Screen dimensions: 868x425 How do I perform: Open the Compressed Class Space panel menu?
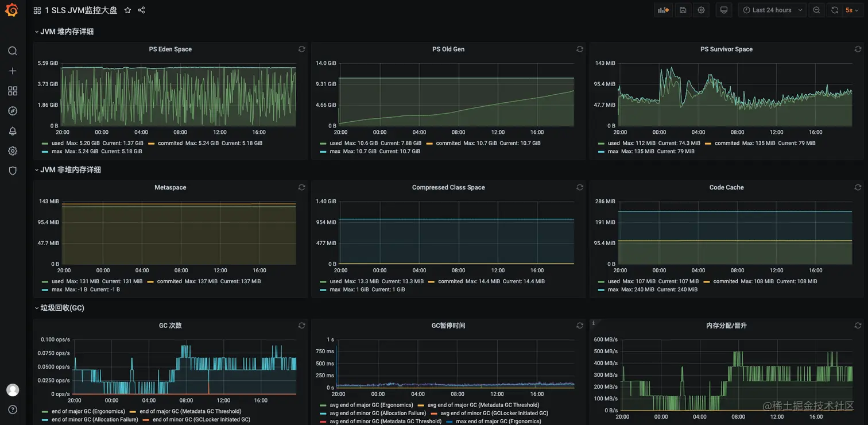448,187
